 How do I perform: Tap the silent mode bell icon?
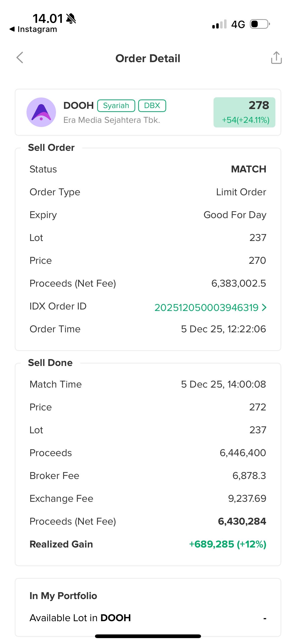click(71, 18)
